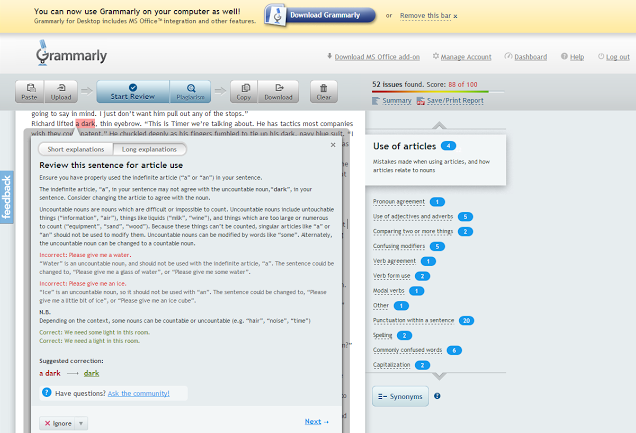Click the score progress bar
Image resolution: width=636 pixels, height=433 pixels.
coord(438,92)
